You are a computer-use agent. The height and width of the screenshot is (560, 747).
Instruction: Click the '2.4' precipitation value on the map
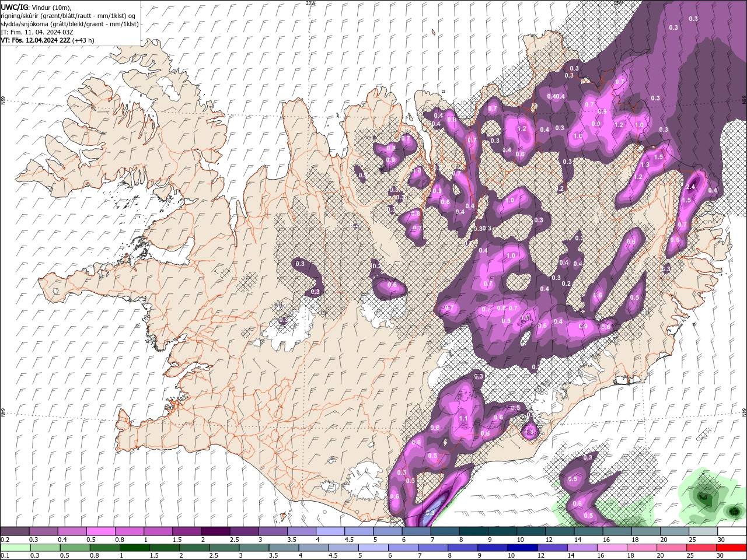(x=690, y=187)
